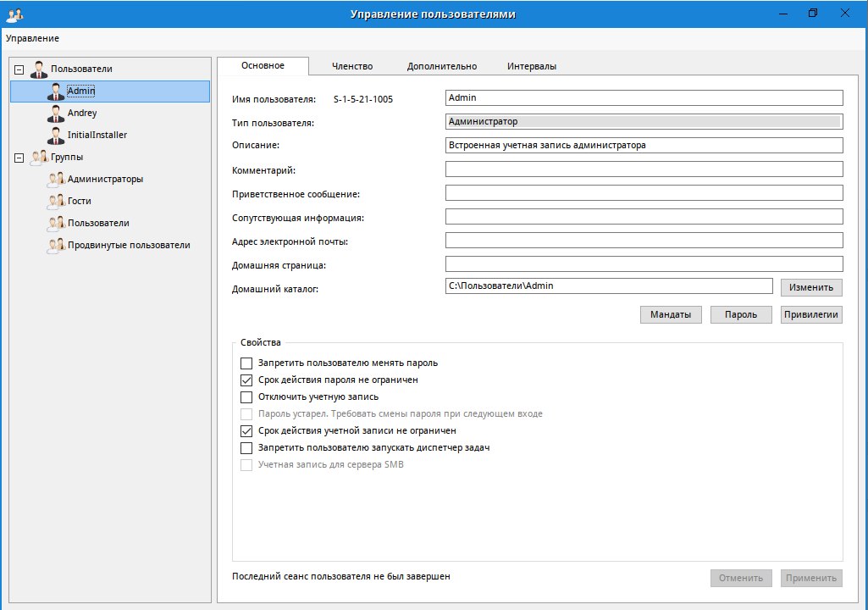Viewport: 868px width, 610px height.
Task: Focus the Комментарий input field
Action: pyautogui.click(x=644, y=169)
